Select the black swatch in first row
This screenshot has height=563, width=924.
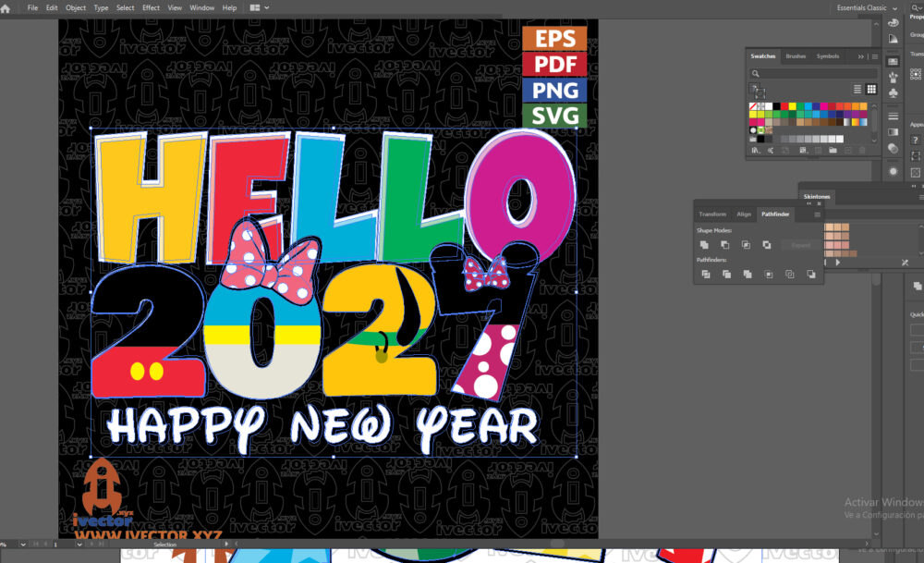777,106
